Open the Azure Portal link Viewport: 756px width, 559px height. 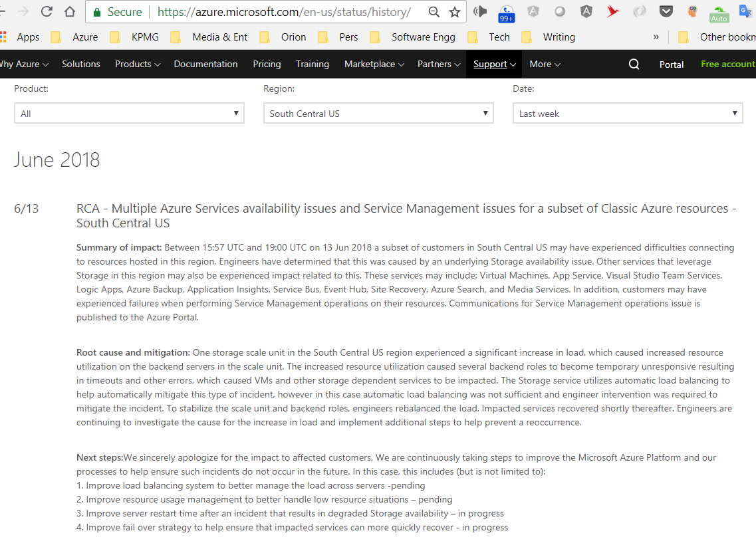pos(672,64)
